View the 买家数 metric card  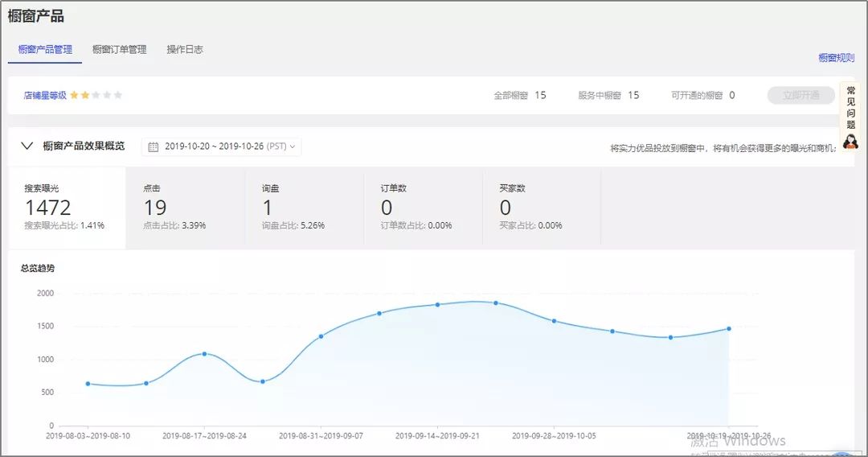pyautogui.click(x=542, y=208)
